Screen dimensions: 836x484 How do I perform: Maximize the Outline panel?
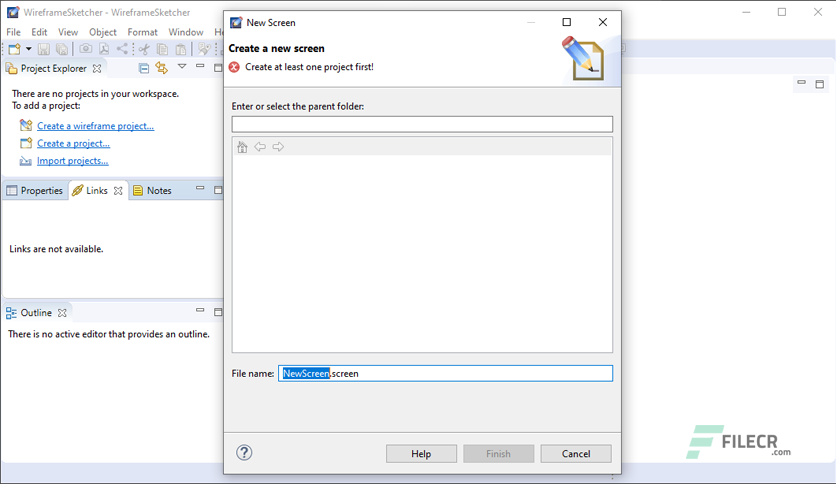[x=218, y=312]
